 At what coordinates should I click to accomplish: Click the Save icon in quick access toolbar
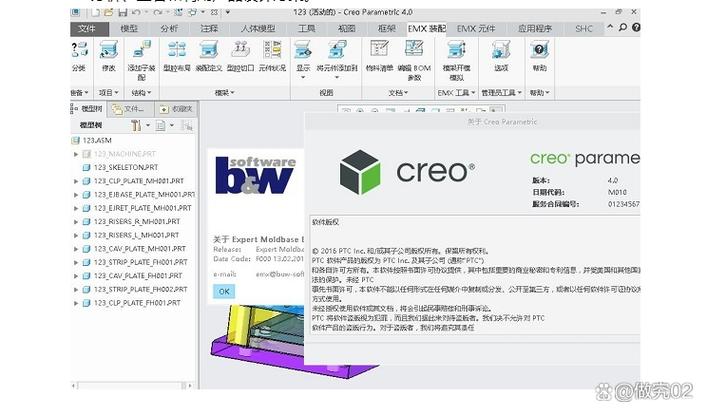tap(122, 13)
